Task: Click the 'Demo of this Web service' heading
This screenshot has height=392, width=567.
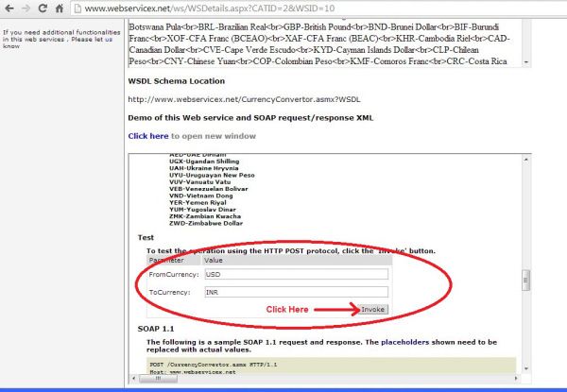Action: 250,118
